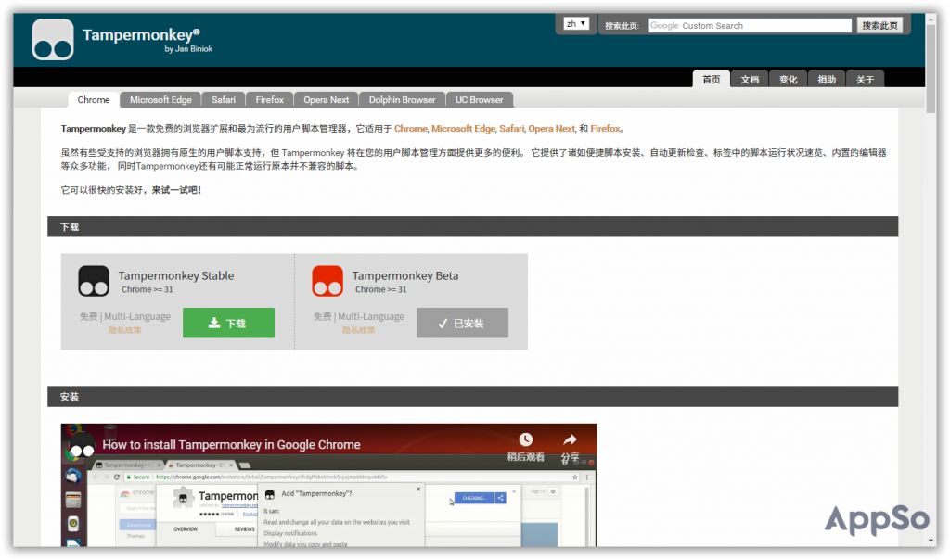Open the 捐助 navigation tab
Screen dimensions: 950x560
827,80
